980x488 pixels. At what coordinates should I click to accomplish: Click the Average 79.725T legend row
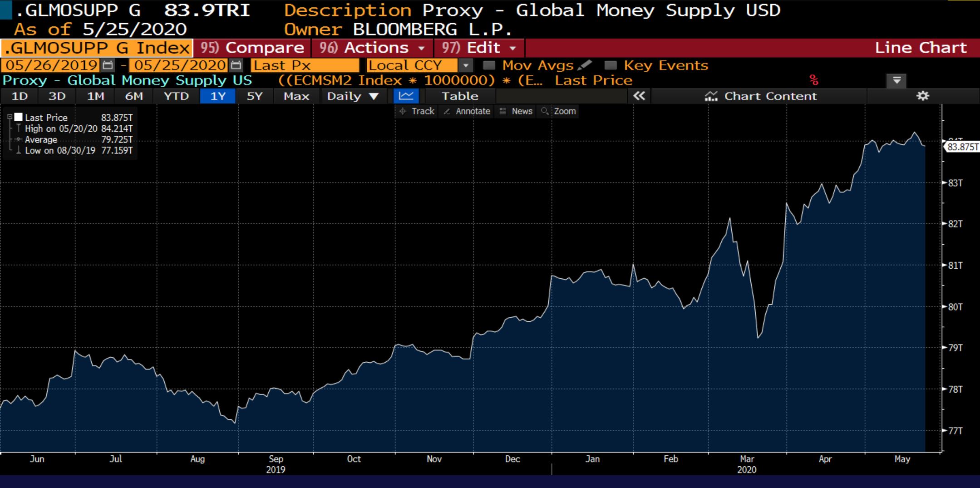pos(74,139)
